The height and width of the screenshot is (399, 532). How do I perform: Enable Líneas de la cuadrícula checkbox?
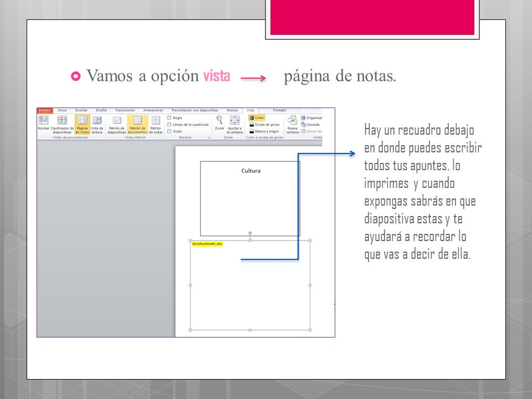(169, 125)
